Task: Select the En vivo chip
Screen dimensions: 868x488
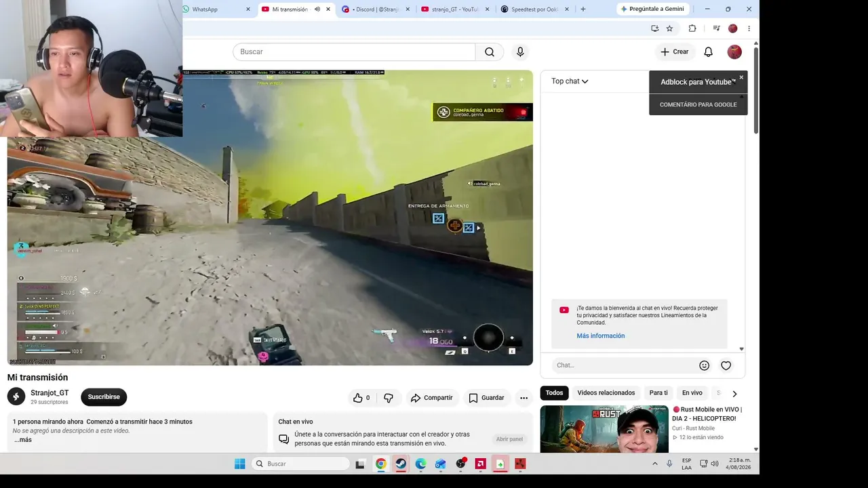Action: tap(692, 393)
